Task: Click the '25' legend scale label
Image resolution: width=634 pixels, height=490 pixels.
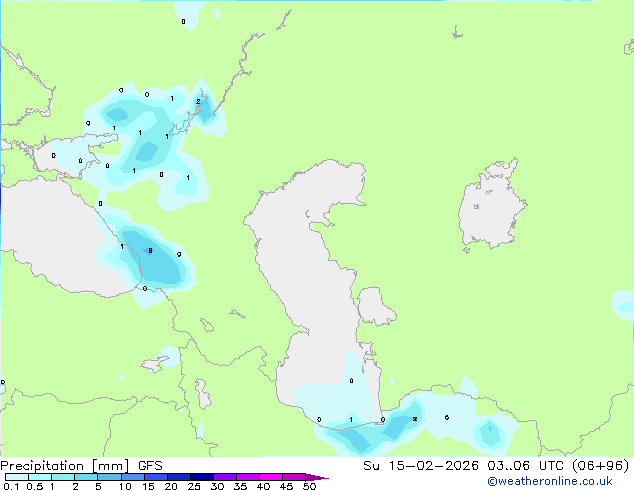Action: (194, 486)
